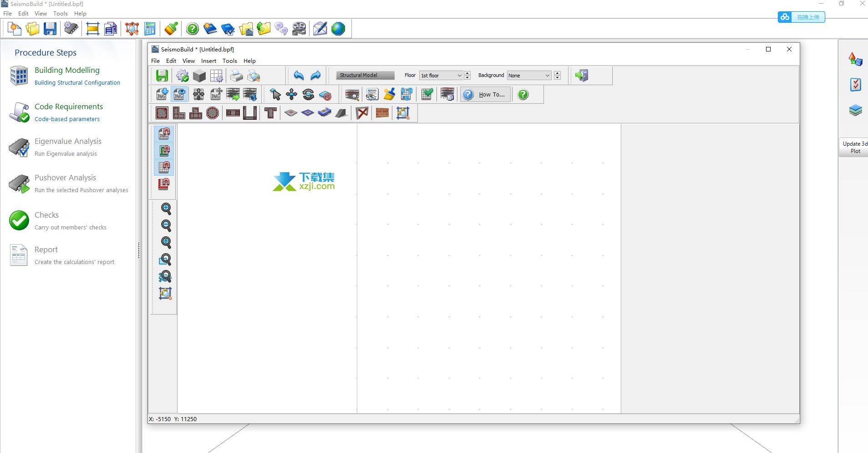This screenshot has height=453, width=868.
Task: Open File menu in Building Modeller window
Action: (x=155, y=61)
